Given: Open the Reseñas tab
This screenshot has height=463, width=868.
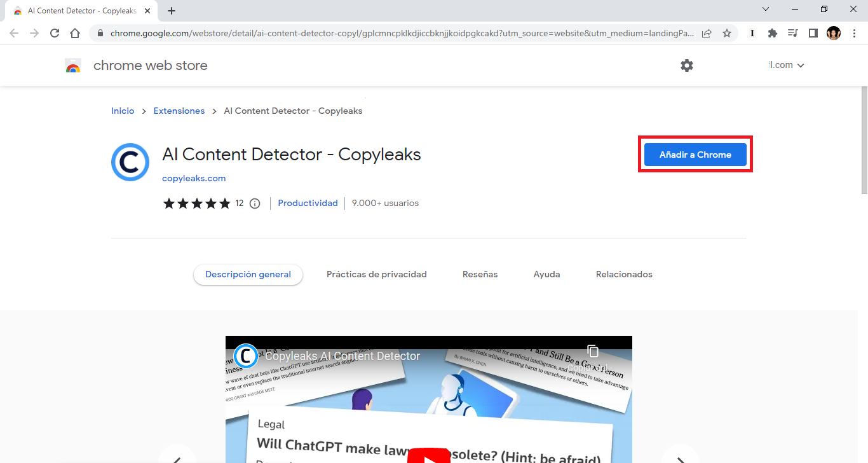Looking at the screenshot, I should point(480,275).
